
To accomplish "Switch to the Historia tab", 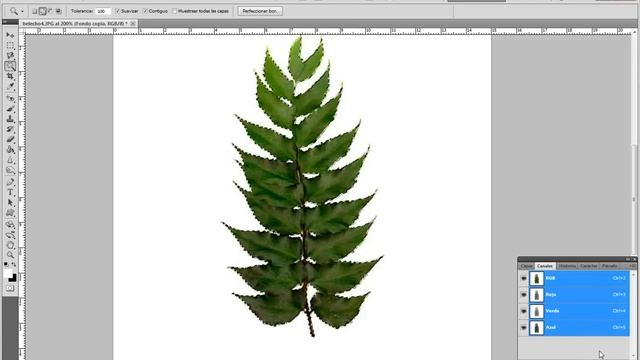I will (567, 266).
